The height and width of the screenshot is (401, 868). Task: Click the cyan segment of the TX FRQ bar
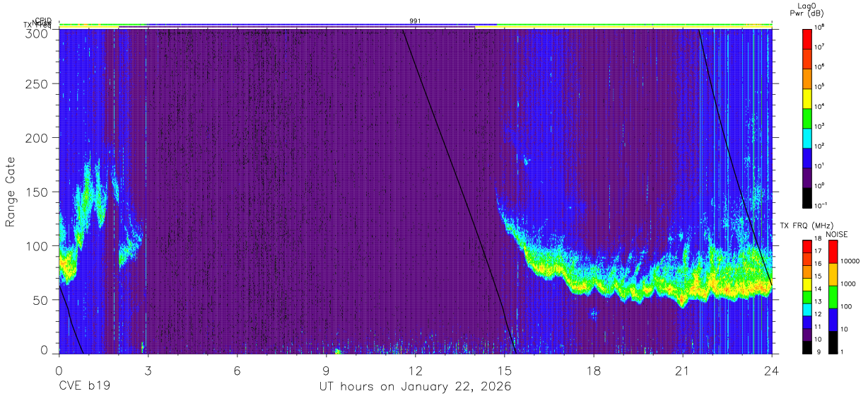pyautogui.click(x=808, y=309)
